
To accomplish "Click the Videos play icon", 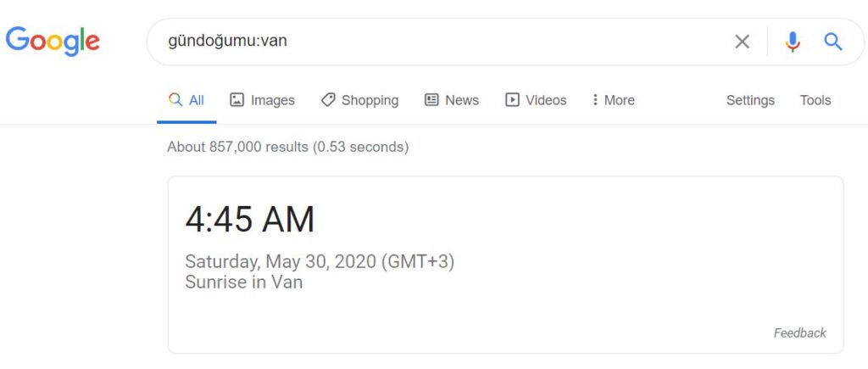I will pyautogui.click(x=512, y=100).
